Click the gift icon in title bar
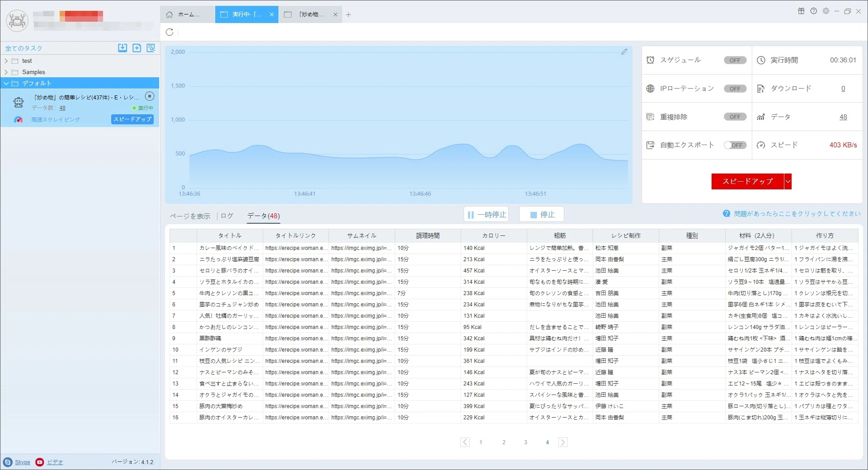868x470 pixels. 801,11
